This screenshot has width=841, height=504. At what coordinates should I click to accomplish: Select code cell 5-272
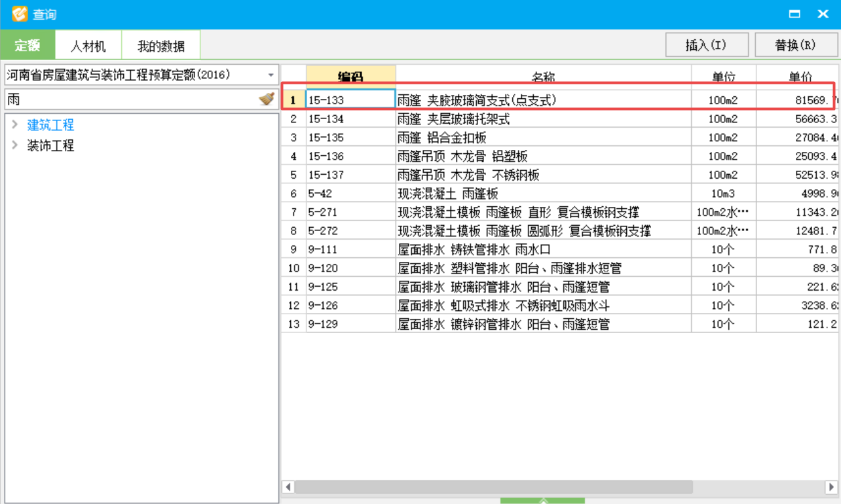351,231
